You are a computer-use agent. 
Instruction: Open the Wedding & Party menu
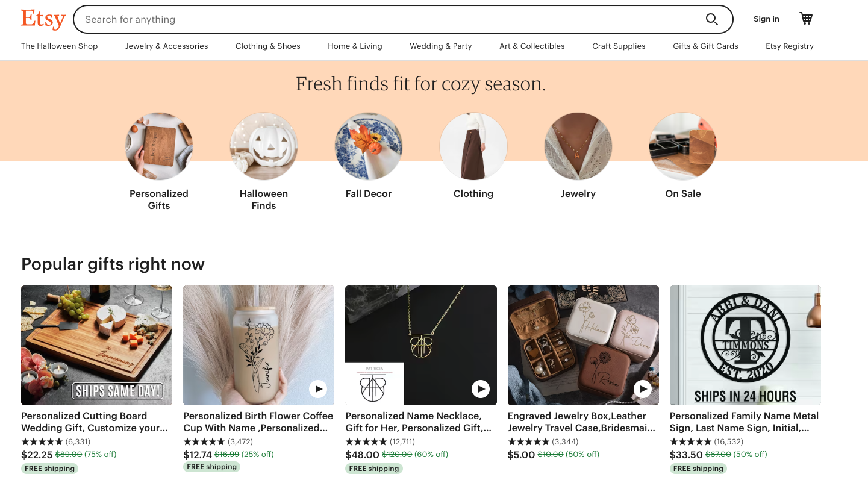coord(440,46)
